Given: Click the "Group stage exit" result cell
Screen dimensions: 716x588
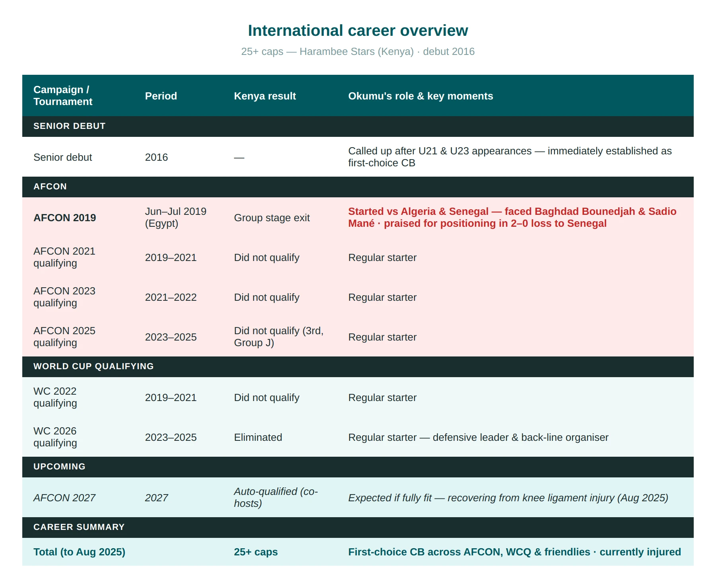Looking at the screenshot, I should 272,218.
